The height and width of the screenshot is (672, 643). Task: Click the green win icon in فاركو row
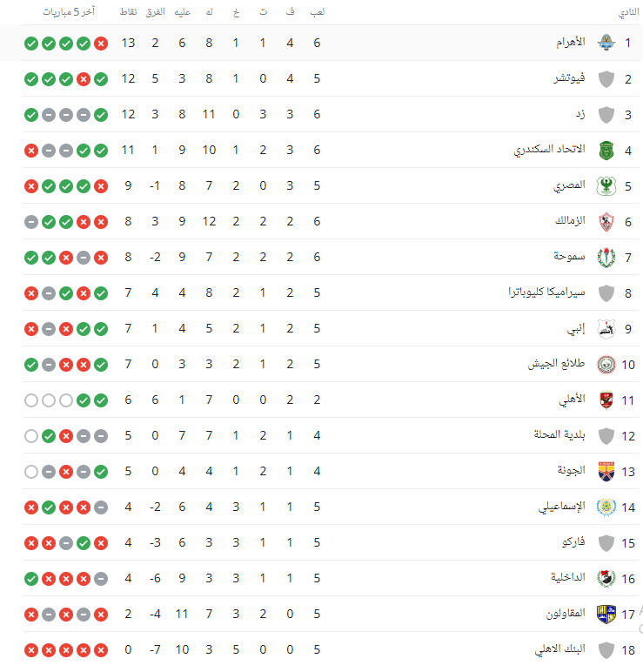click(x=84, y=542)
